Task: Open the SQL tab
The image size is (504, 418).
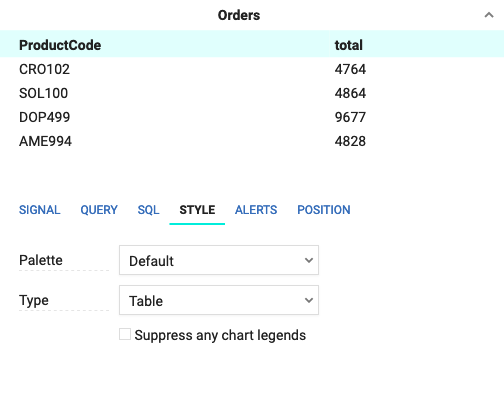Action: [148, 210]
